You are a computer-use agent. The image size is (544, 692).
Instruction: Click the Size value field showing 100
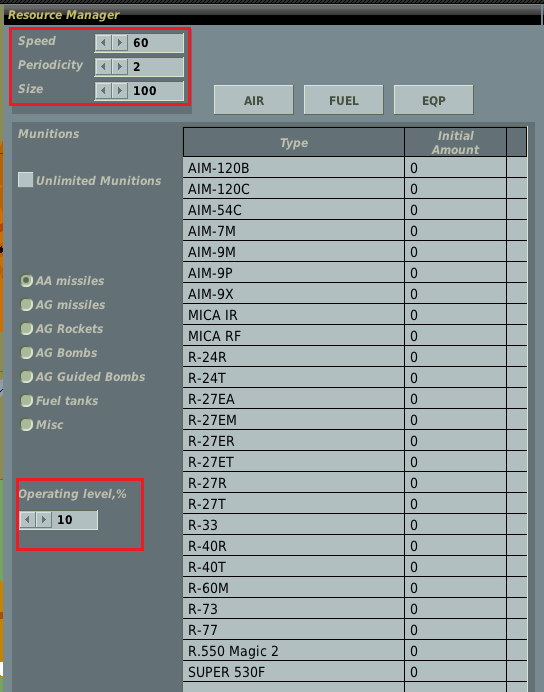coord(156,90)
